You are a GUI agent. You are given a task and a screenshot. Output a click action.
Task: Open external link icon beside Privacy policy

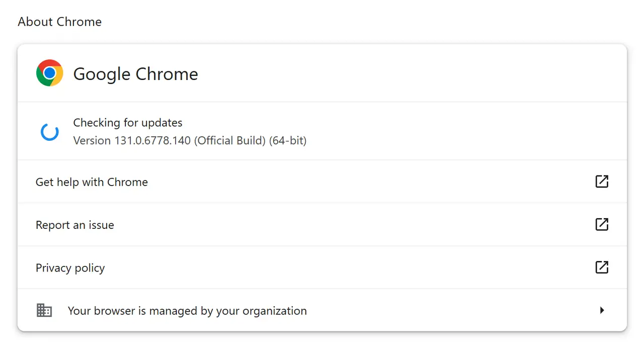coord(602,267)
